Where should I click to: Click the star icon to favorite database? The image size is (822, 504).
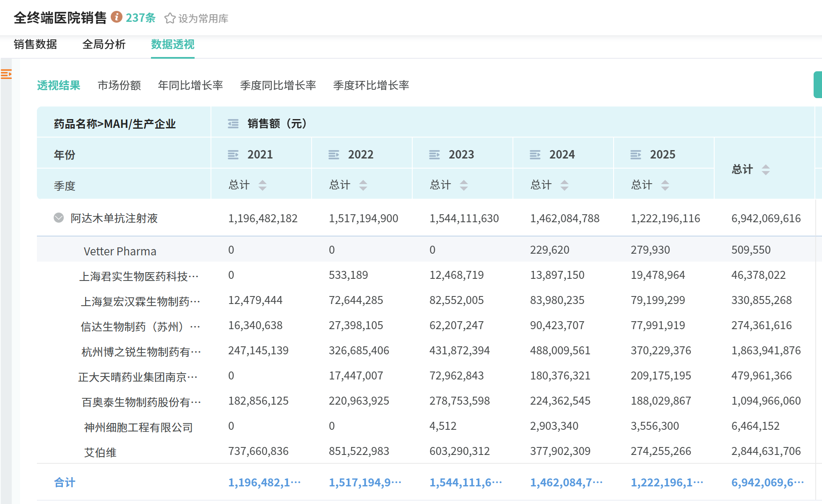pyautogui.click(x=170, y=18)
